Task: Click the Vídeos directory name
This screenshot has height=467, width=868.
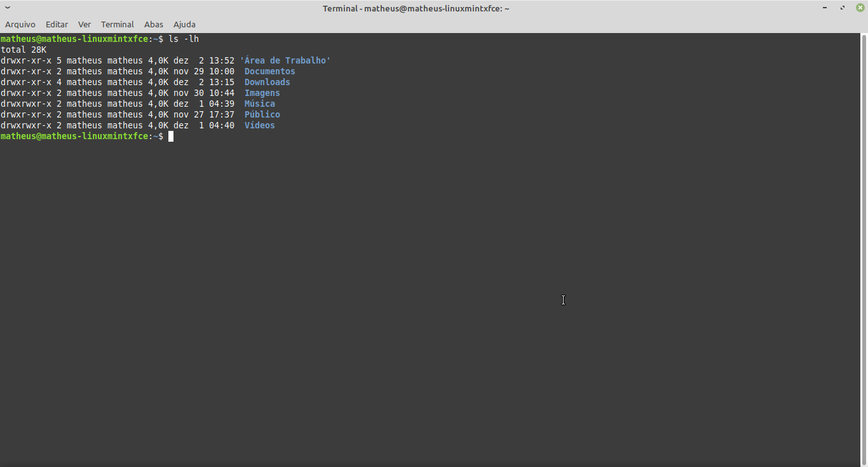Action: [259, 125]
